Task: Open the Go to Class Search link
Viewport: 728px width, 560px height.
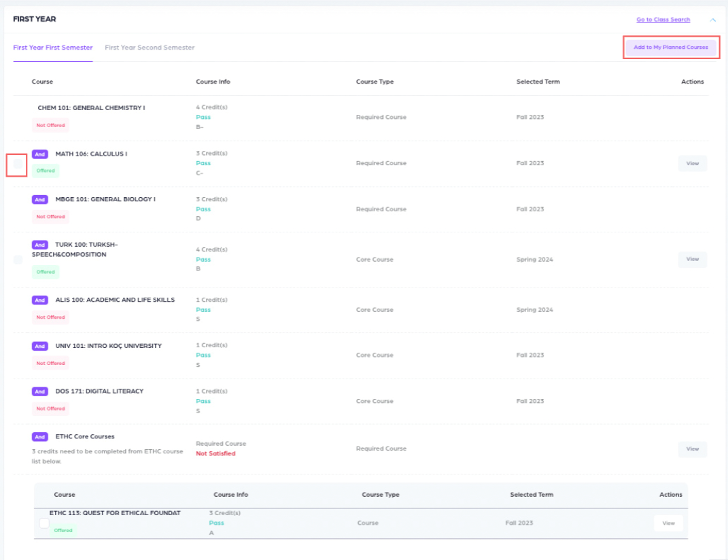Action: point(663,20)
